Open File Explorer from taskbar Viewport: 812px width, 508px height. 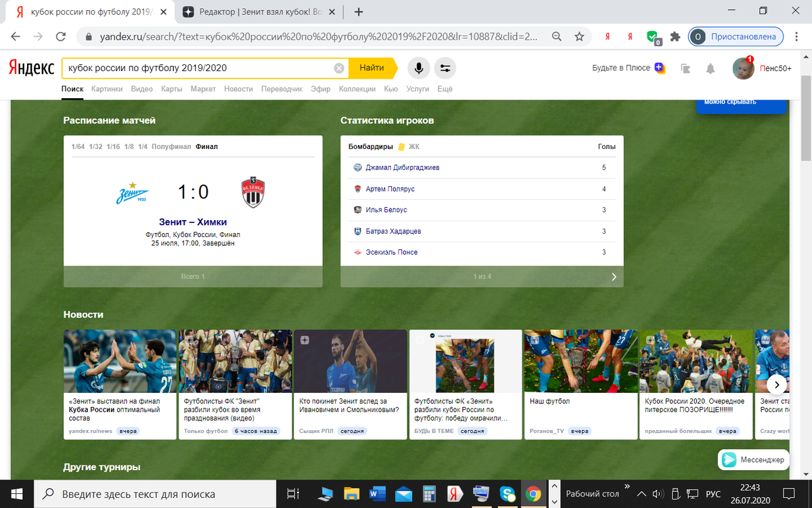coord(351,494)
